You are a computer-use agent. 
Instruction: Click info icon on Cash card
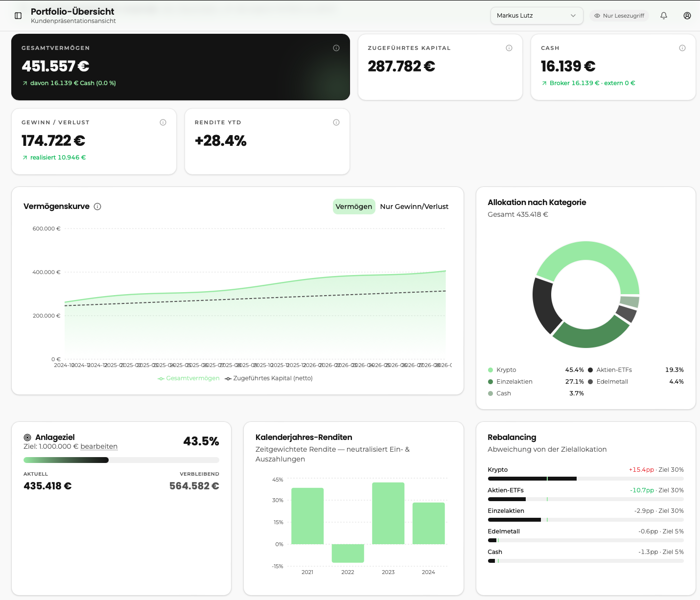pos(682,48)
